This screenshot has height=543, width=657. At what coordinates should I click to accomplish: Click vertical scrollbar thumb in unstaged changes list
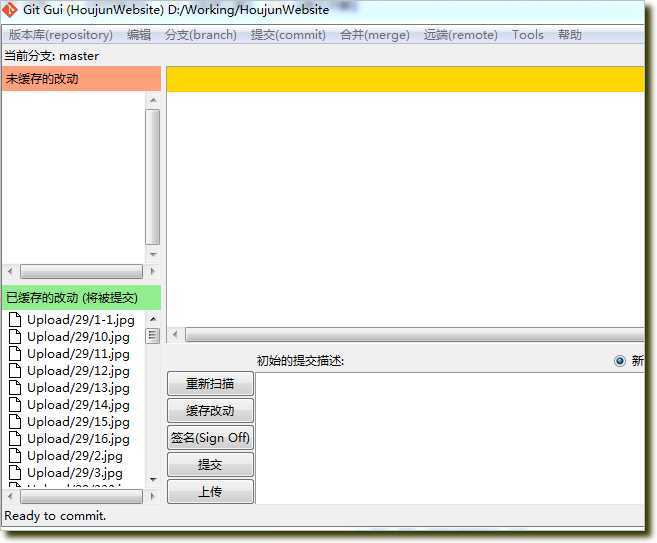(x=153, y=177)
